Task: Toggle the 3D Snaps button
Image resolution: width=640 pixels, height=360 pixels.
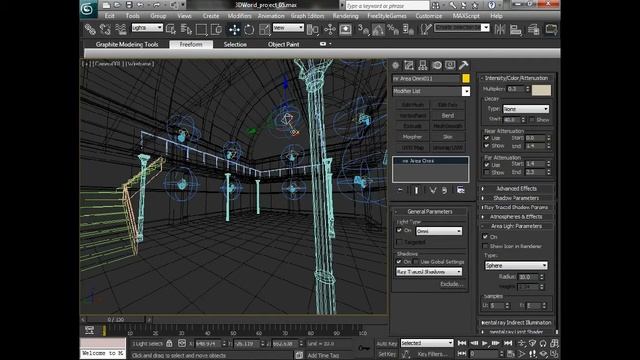Action: pos(363,29)
